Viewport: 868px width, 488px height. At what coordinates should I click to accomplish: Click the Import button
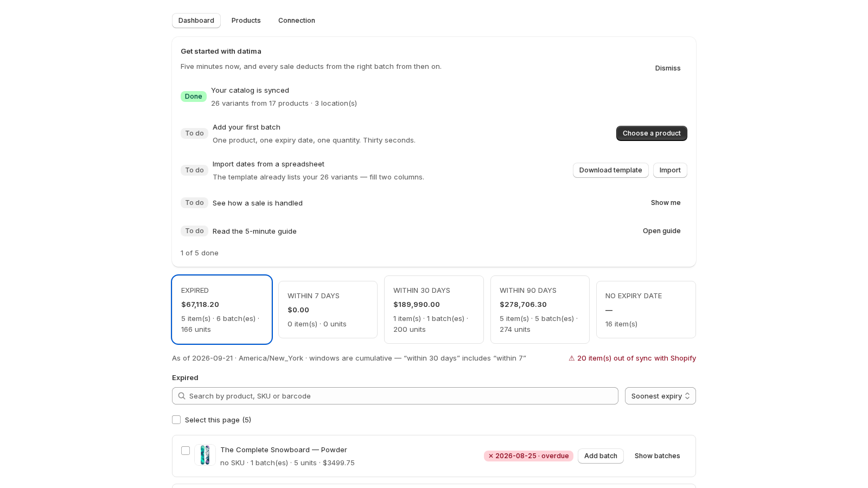(670, 170)
